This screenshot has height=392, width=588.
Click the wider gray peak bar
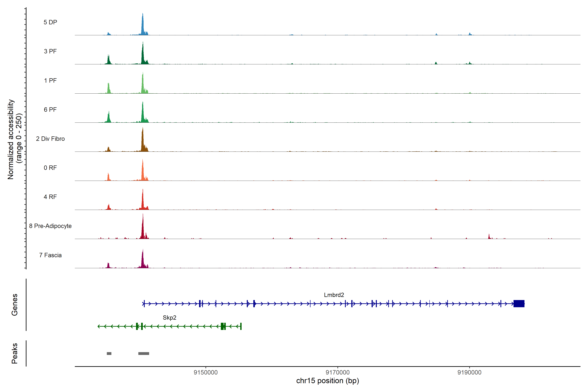[x=144, y=353]
